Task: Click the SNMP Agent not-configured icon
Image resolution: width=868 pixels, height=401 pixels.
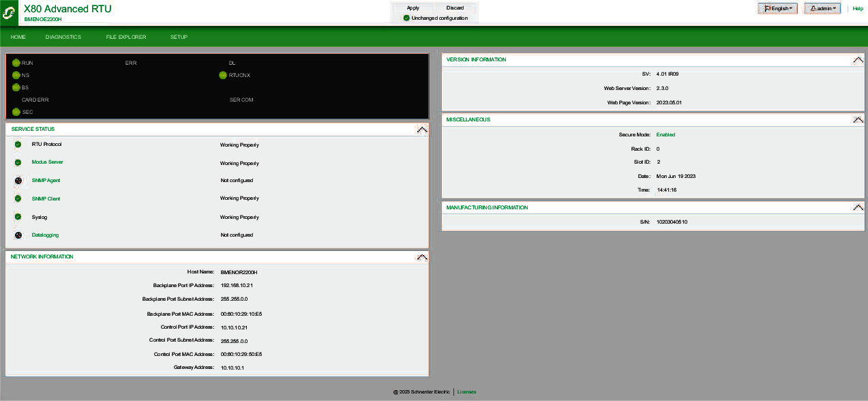Action: 18,181
